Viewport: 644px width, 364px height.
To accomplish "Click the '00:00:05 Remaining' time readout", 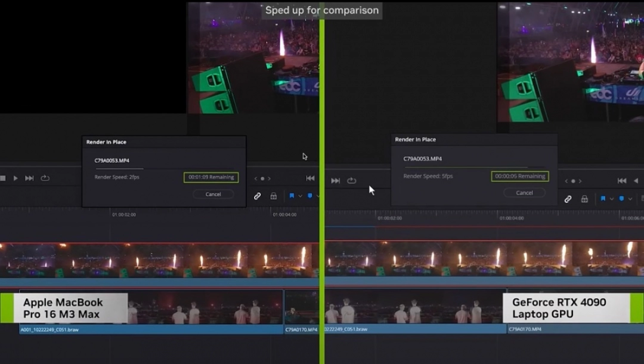I will coord(520,176).
